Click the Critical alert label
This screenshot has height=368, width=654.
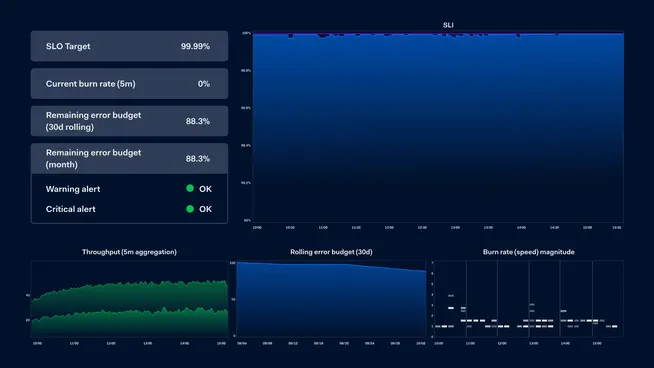click(x=70, y=209)
